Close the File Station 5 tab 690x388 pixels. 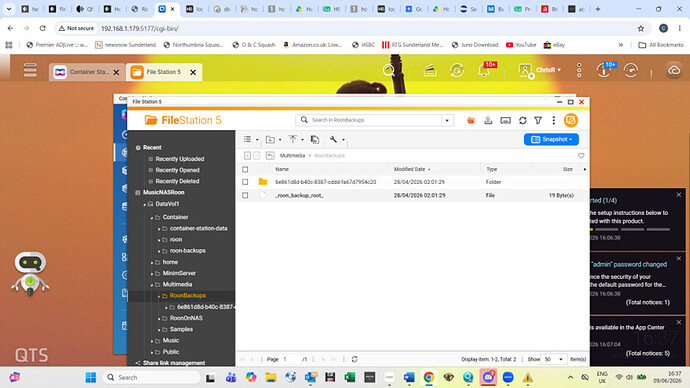tap(193, 72)
